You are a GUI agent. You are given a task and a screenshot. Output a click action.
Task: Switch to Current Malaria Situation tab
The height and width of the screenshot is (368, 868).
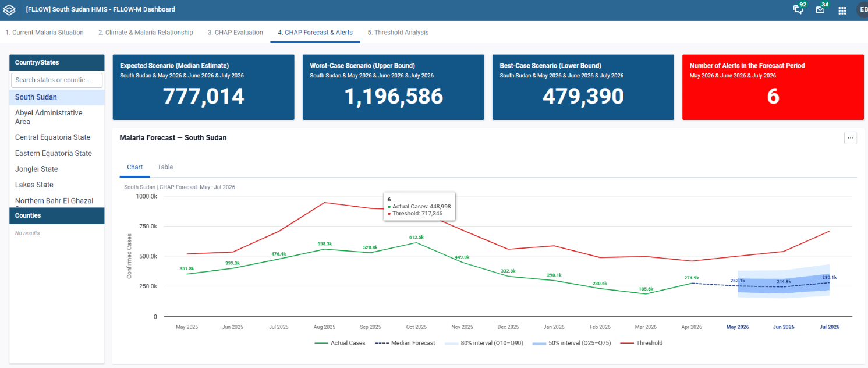tap(45, 33)
